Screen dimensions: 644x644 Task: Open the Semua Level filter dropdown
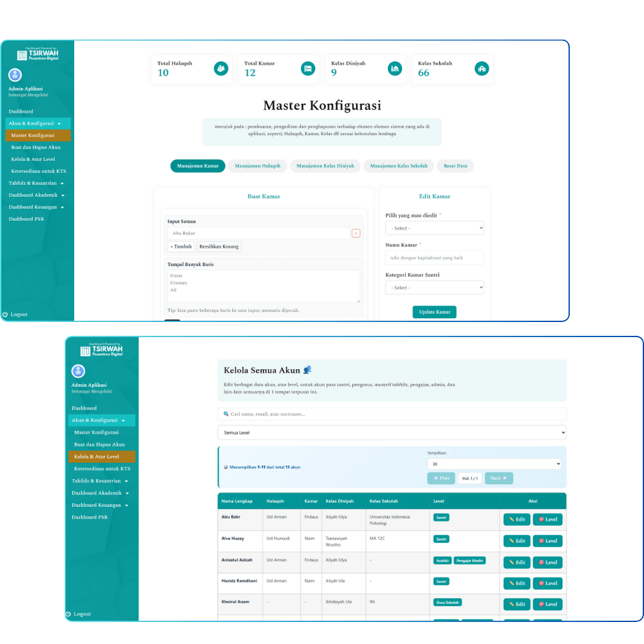[x=392, y=433]
